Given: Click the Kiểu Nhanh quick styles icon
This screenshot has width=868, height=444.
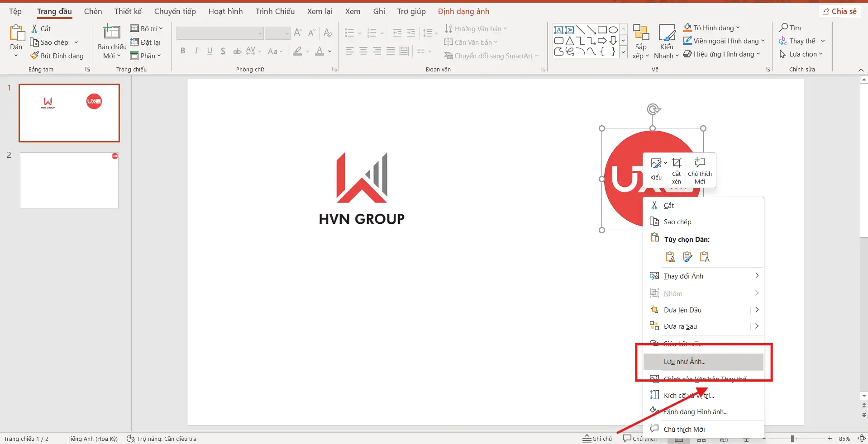Looking at the screenshot, I should [x=667, y=33].
